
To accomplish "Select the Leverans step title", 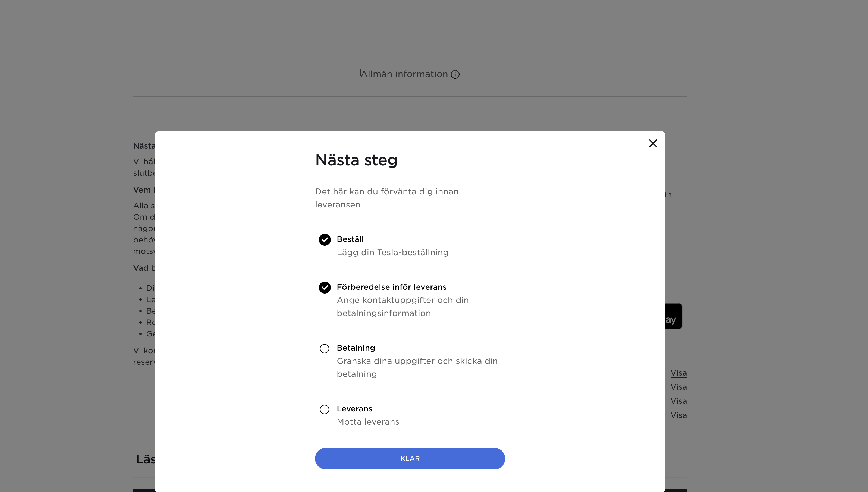I will [354, 409].
